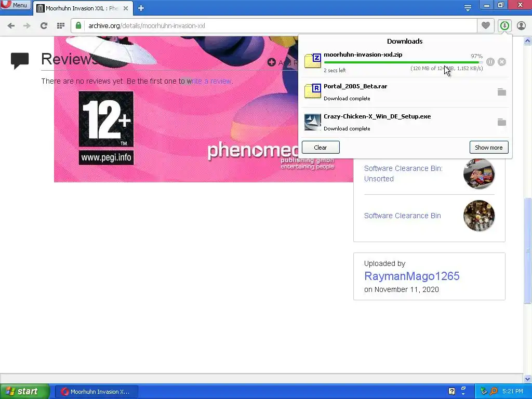Click the scrollbar down arrow

tap(528, 379)
